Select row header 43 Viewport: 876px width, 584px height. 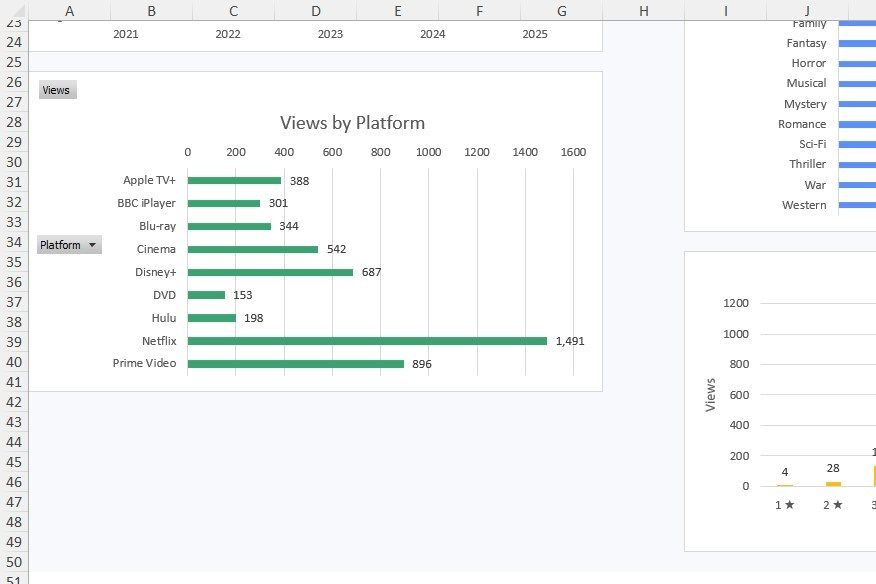tap(14, 422)
